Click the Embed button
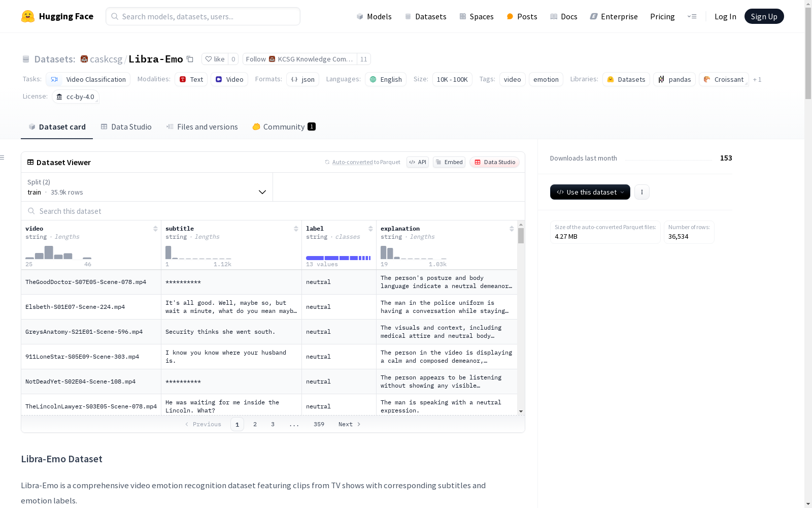Viewport: 812px width, 508px height. click(x=449, y=162)
